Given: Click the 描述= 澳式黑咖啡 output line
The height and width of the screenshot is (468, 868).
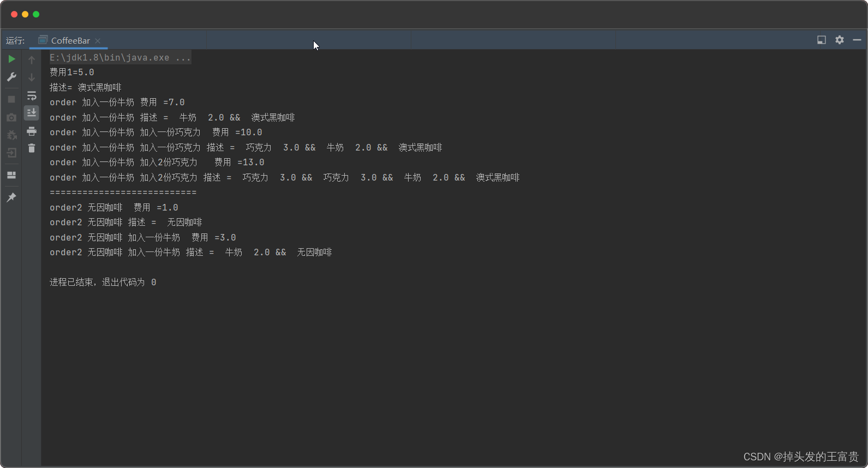Looking at the screenshot, I should pos(86,87).
